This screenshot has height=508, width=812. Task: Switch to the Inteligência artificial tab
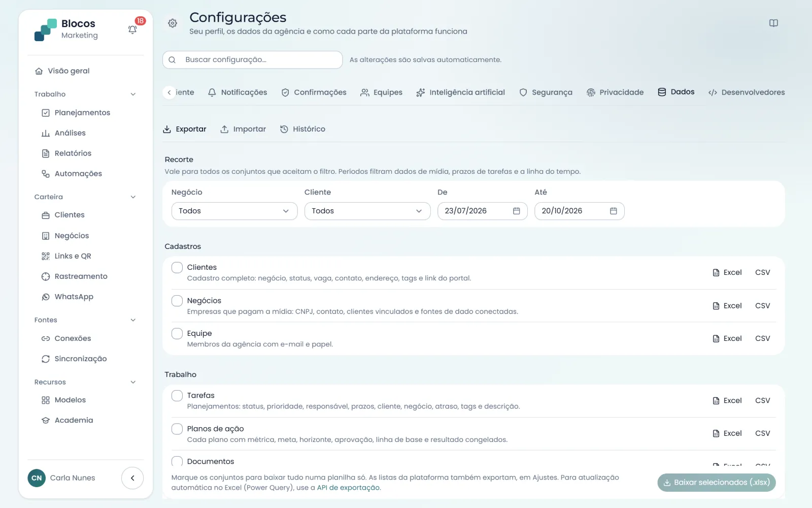460,92
